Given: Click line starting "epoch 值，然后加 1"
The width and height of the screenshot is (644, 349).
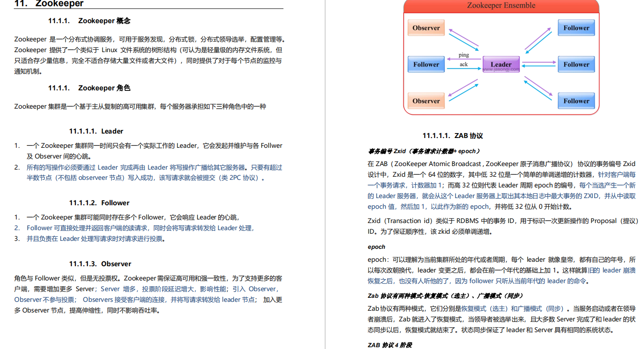Looking at the screenshot, I should [x=470, y=207].
